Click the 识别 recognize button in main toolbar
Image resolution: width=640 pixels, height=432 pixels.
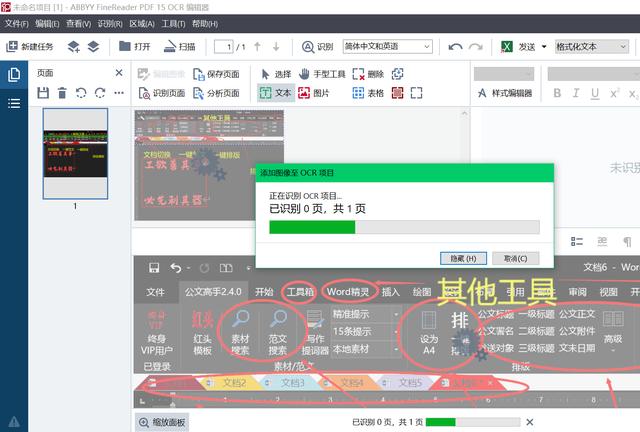[x=318, y=47]
